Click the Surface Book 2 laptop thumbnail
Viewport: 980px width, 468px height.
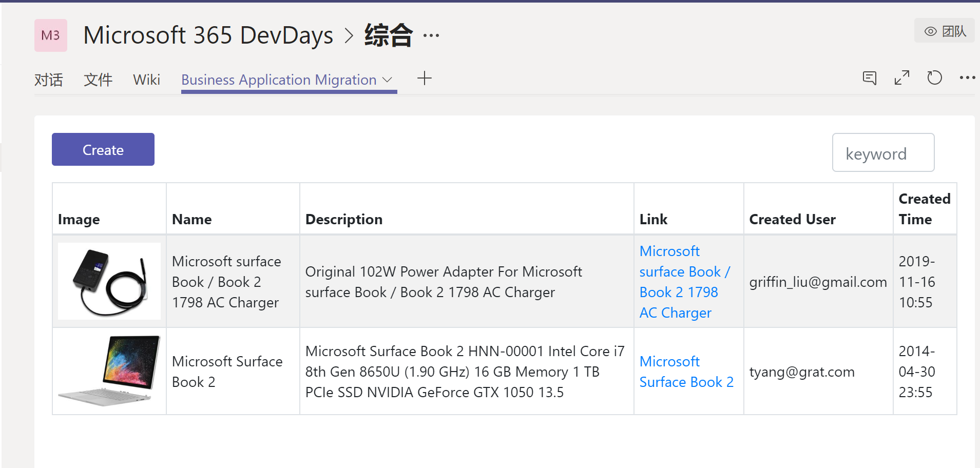[109, 371]
